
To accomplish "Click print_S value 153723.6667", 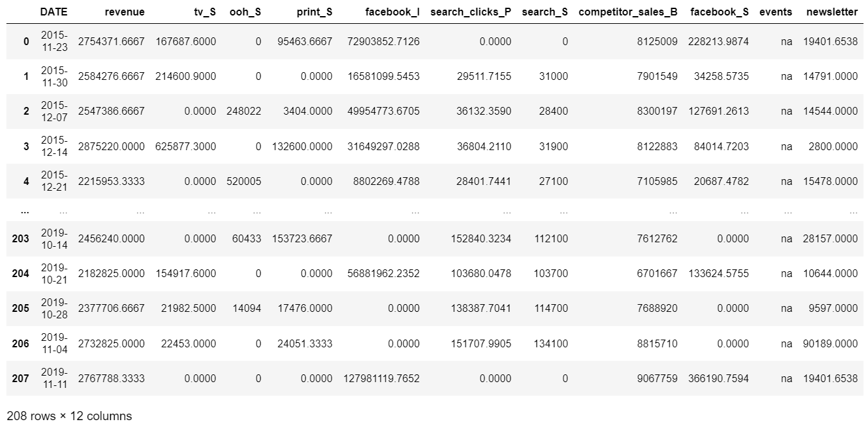I will (303, 238).
